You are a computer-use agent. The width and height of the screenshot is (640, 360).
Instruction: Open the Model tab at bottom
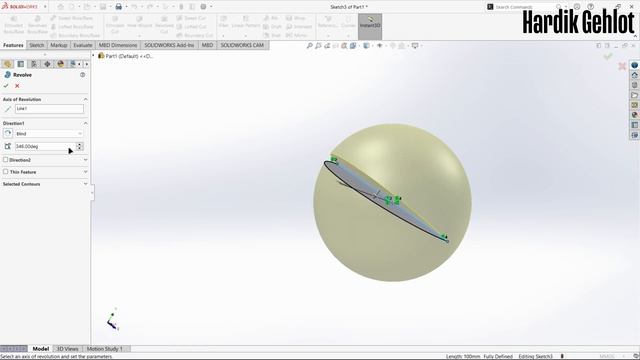tap(41, 349)
